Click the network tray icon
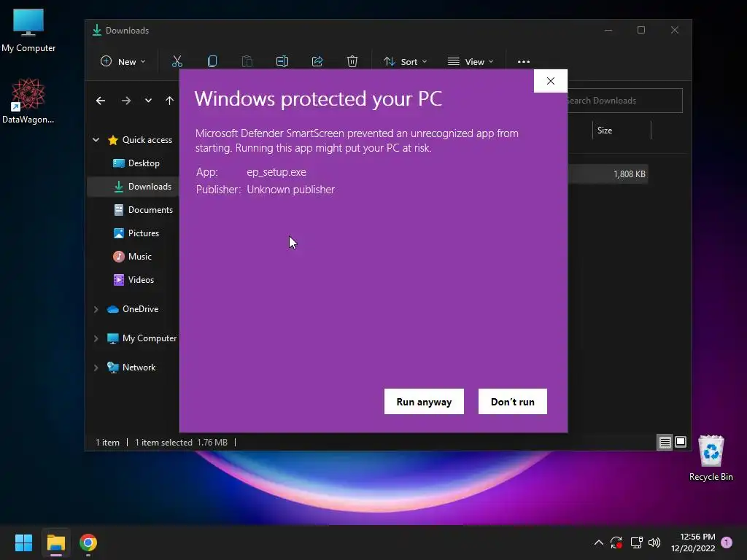747x560 pixels. tap(636, 542)
